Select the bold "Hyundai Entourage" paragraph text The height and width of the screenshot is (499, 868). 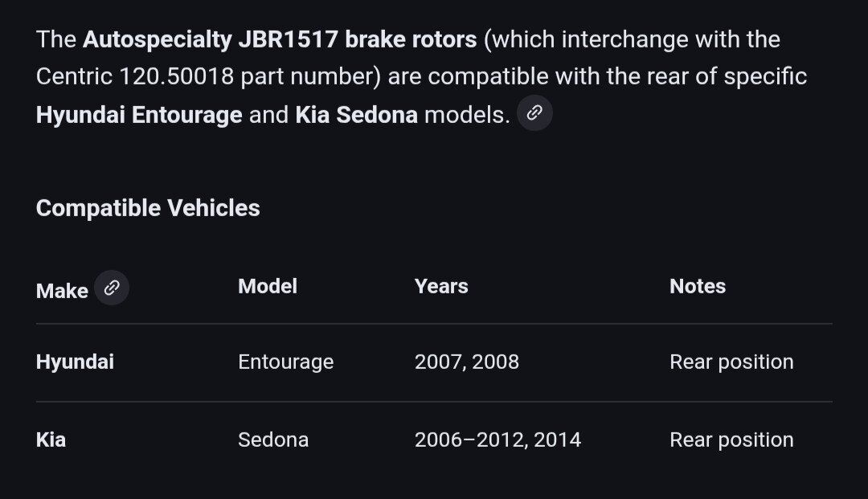pyautogui.click(x=139, y=115)
